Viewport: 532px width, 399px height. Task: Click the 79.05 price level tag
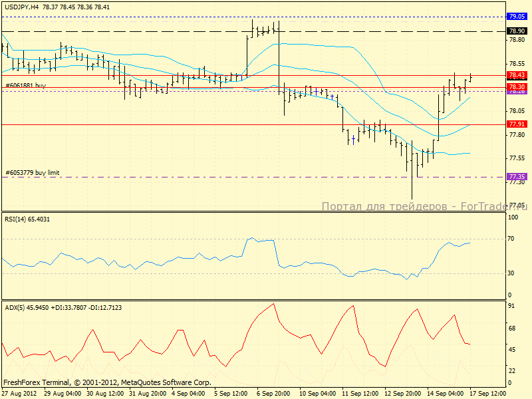pyautogui.click(x=517, y=16)
